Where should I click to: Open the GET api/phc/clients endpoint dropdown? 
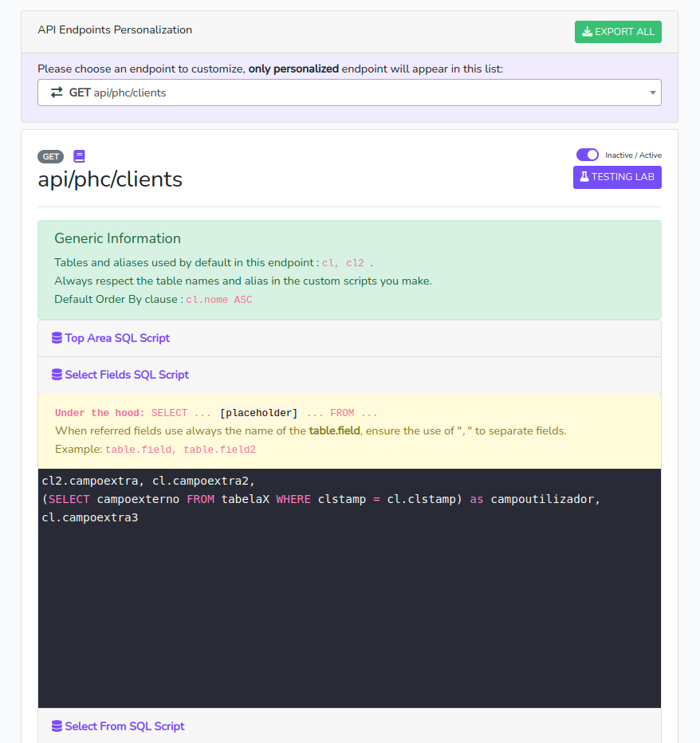[x=348, y=92]
